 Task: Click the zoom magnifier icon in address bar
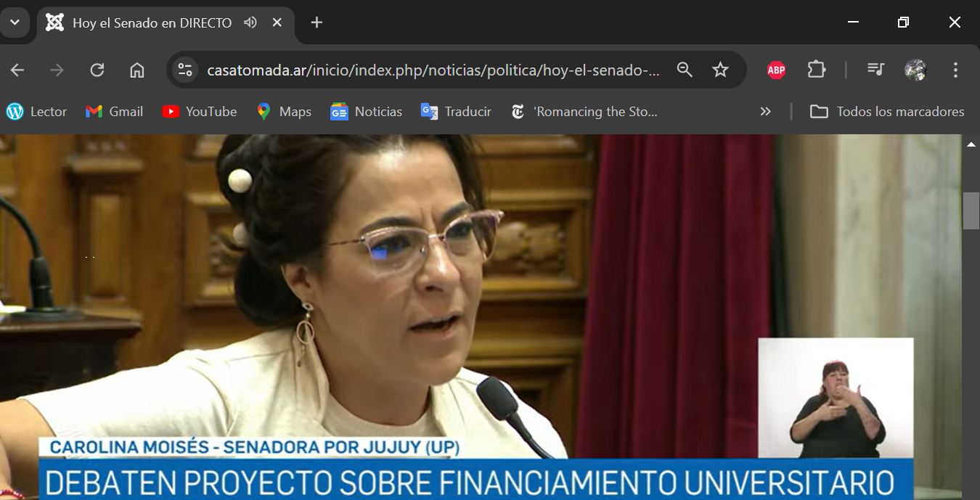[x=684, y=70]
